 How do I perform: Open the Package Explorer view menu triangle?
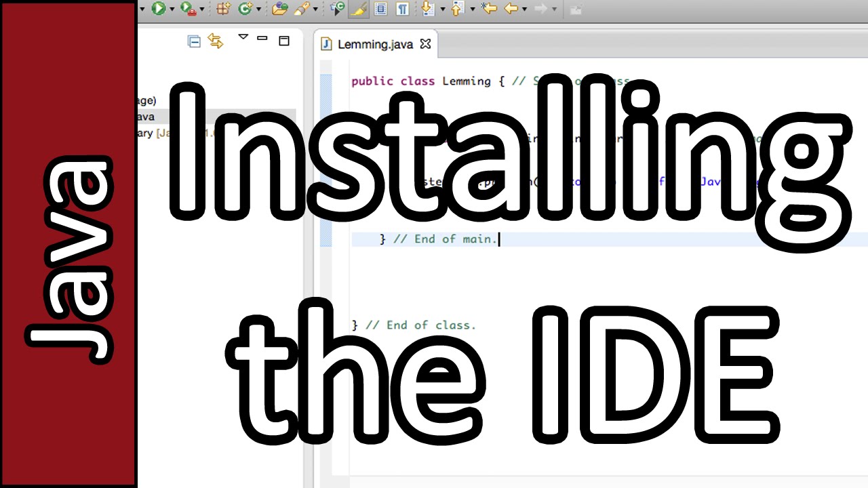coord(243,37)
